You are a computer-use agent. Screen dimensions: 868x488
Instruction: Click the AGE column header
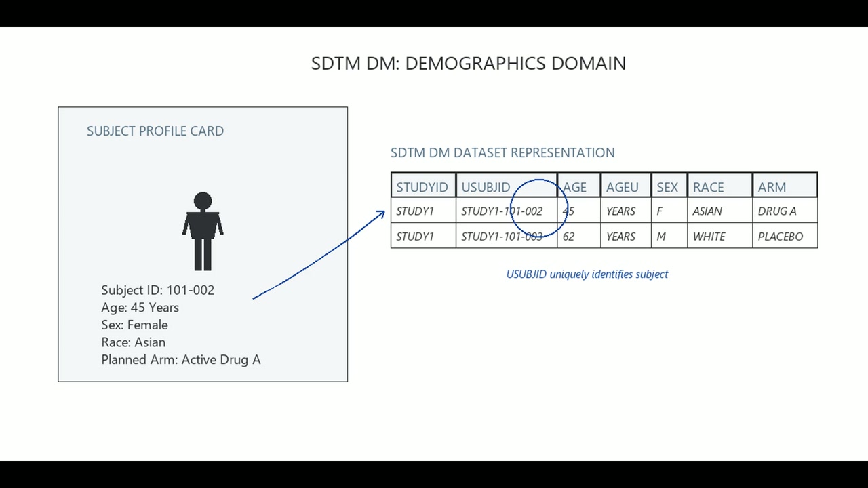[x=578, y=186]
